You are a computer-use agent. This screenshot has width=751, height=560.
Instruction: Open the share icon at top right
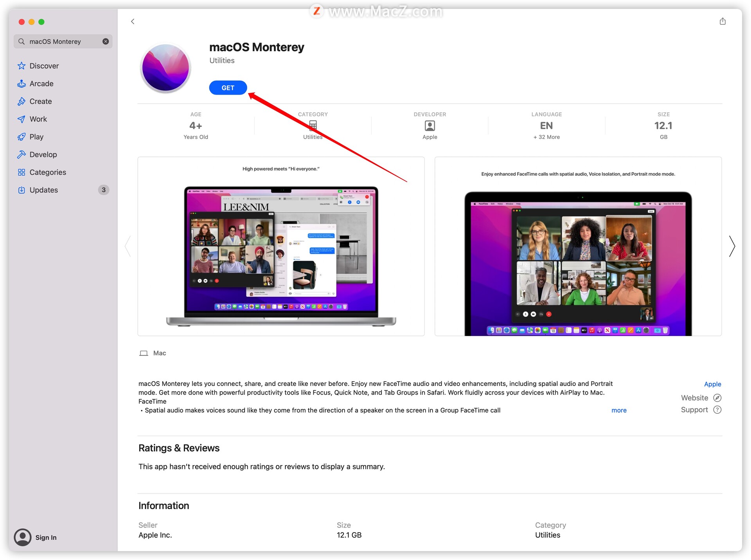point(722,21)
